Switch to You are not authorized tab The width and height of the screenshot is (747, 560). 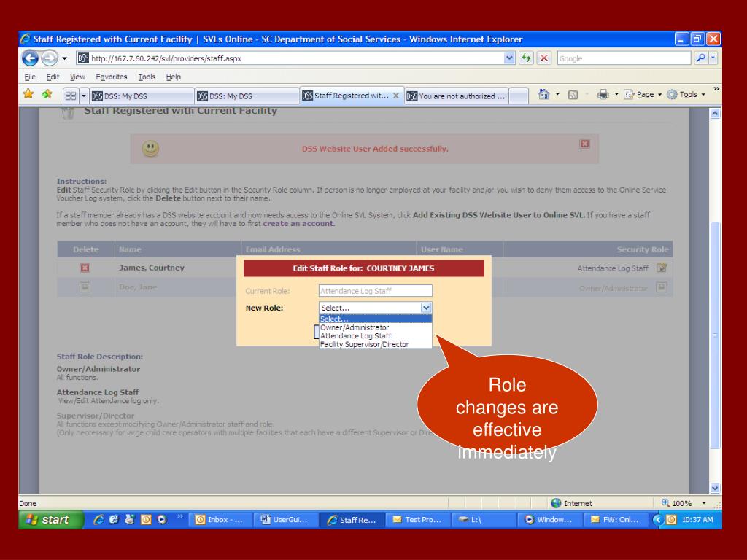point(457,96)
